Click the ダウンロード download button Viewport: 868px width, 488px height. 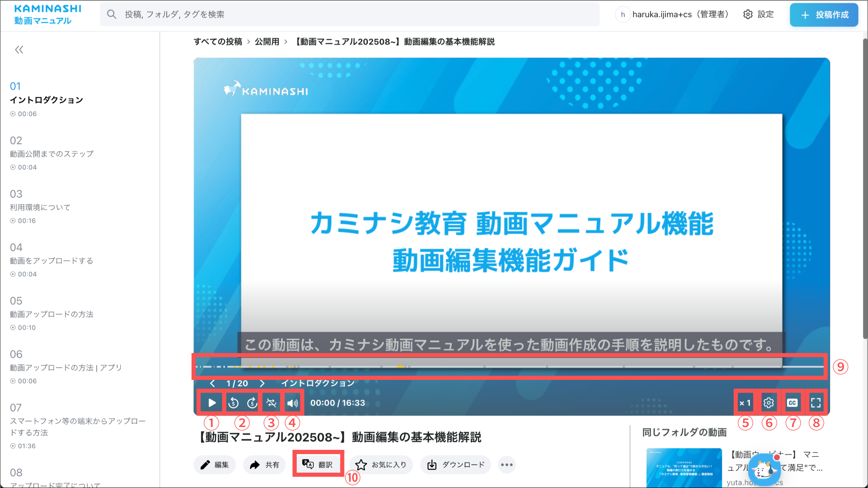click(x=456, y=465)
